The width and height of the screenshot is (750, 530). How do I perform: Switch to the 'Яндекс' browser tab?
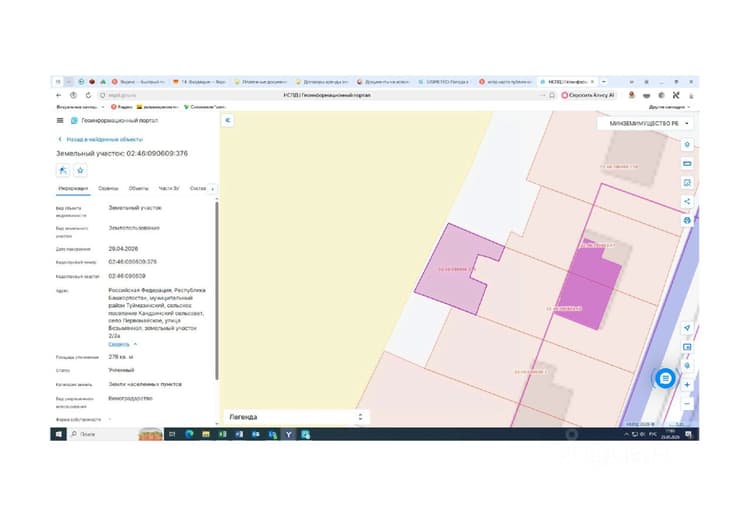click(138, 82)
